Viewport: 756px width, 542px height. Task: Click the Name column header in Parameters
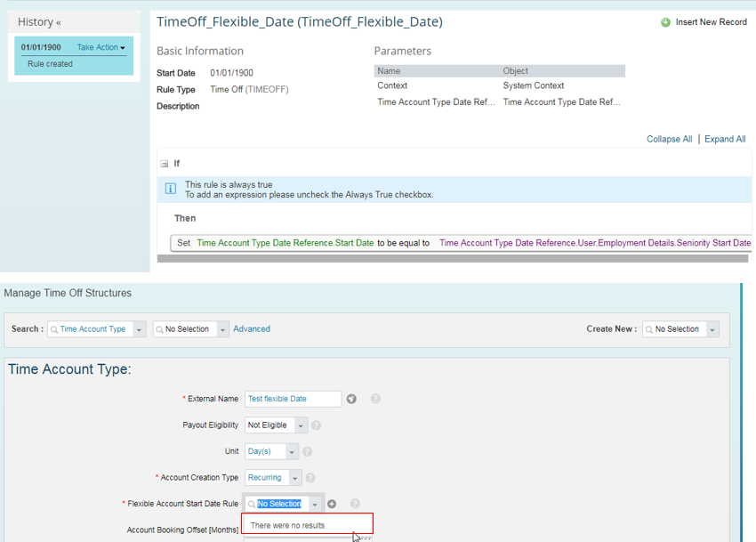(389, 71)
